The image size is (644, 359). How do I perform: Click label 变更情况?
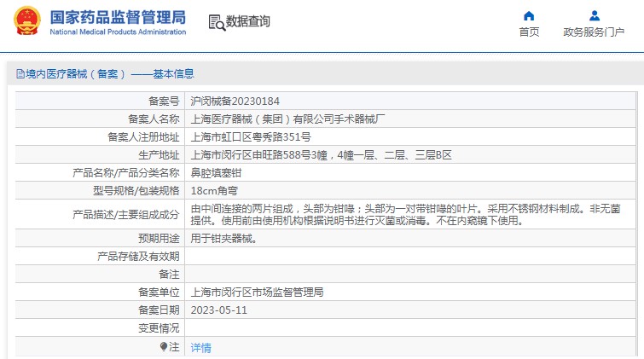[x=159, y=328]
